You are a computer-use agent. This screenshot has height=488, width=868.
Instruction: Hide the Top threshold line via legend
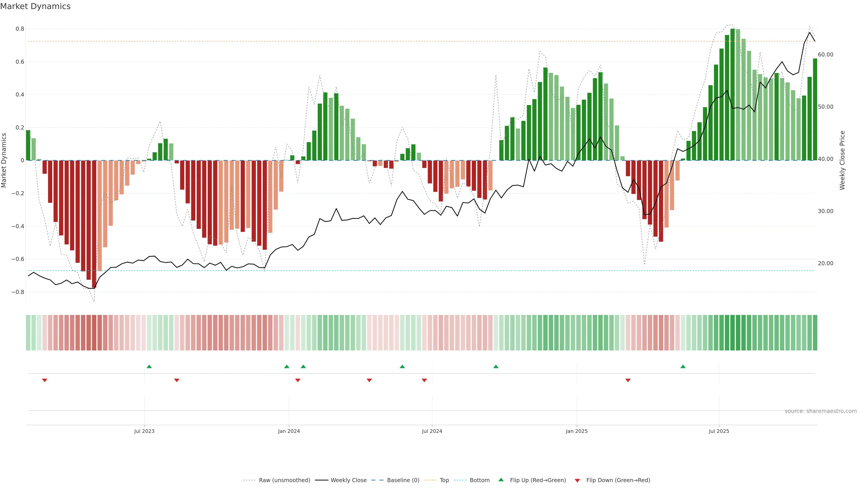(444, 480)
